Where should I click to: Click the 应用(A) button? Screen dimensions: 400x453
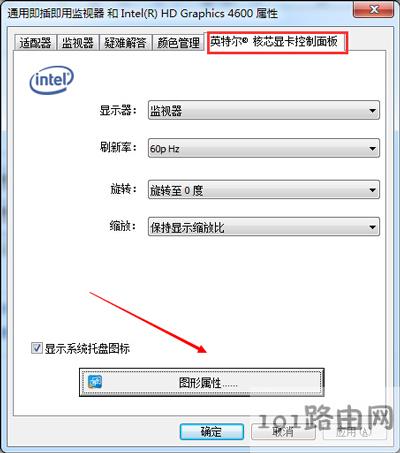pyautogui.click(x=354, y=432)
